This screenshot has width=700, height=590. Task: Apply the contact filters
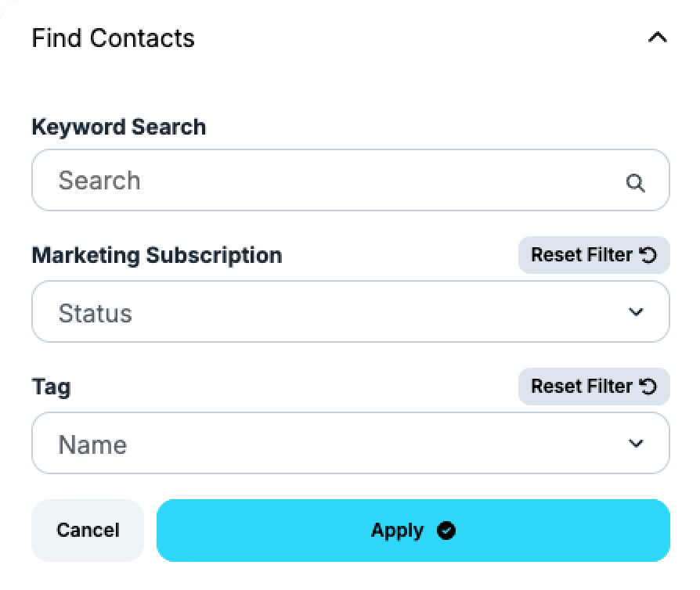tap(413, 531)
